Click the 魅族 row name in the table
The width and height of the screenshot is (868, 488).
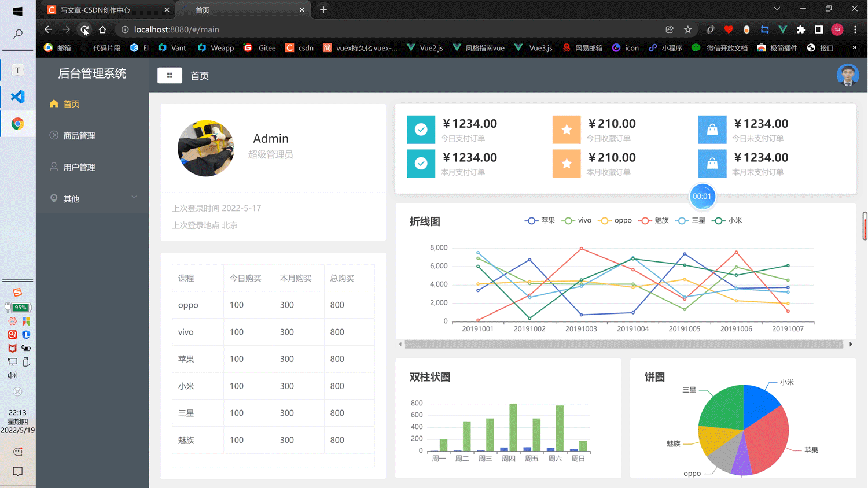(x=186, y=440)
